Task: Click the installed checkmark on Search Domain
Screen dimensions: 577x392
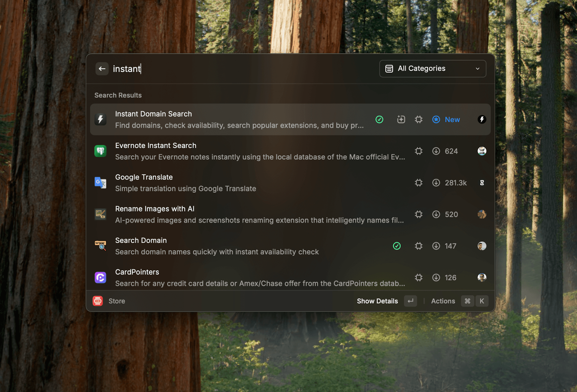Action: pyautogui.click(x=397, y=246)
